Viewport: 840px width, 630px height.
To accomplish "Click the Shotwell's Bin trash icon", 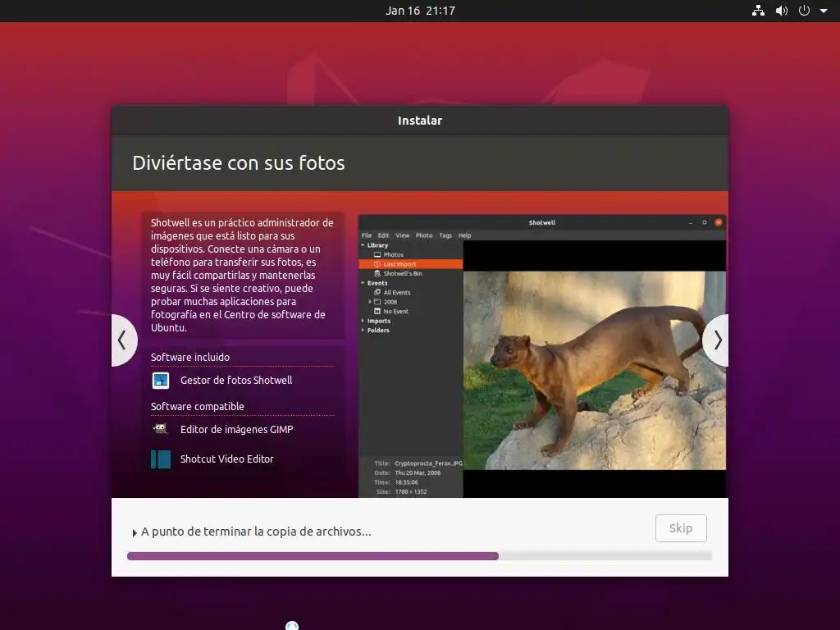I will [x=377, y=274].
